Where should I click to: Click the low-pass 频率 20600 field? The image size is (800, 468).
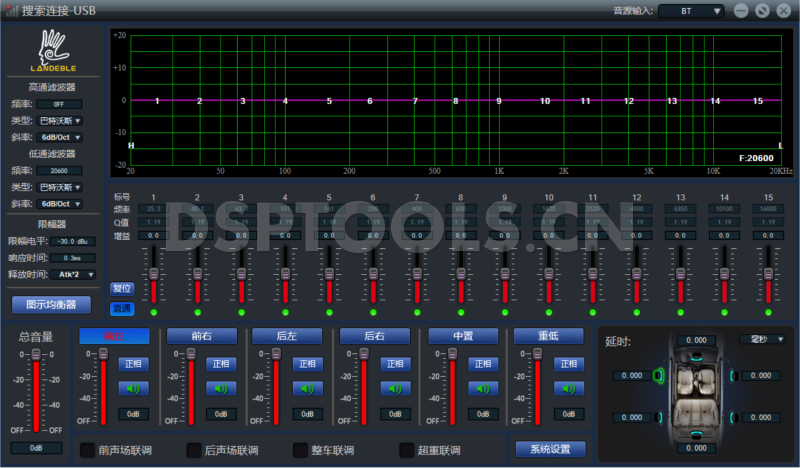pos(59,171)
